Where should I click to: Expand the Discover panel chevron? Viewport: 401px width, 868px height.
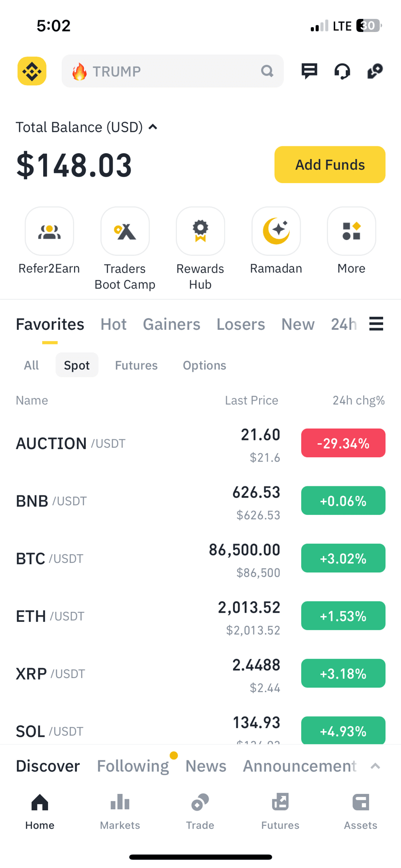coord(375,766)
